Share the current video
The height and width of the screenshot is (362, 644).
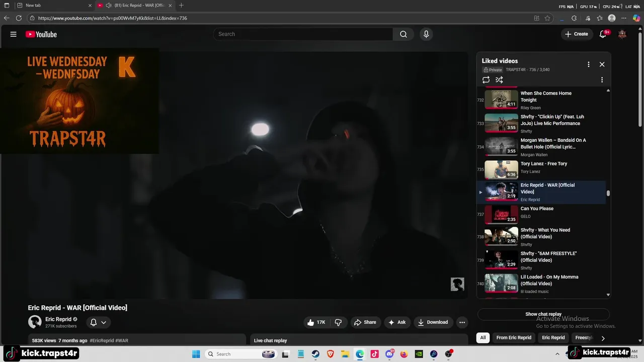click(x=365, y=322)
